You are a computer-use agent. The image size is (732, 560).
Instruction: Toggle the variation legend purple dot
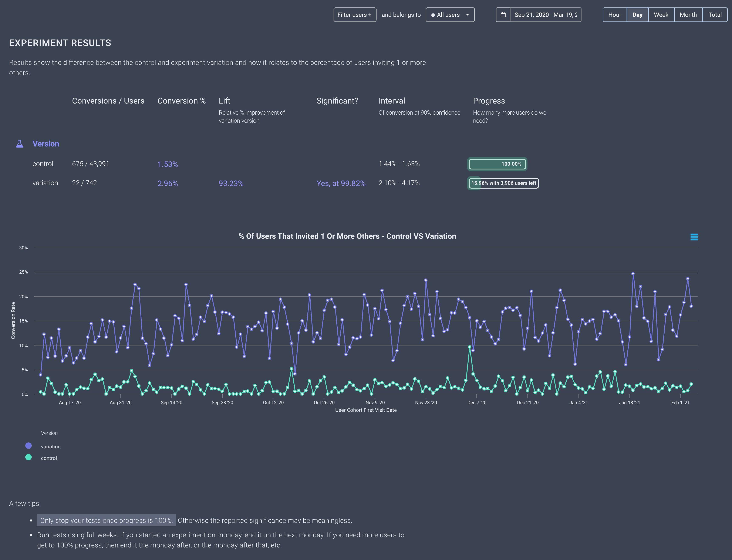[x=29, y=446]
